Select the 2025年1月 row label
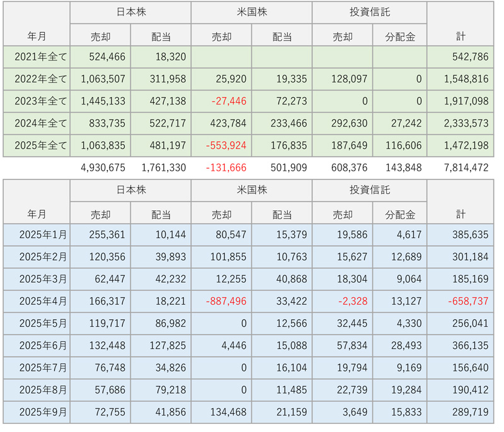The height and width of the screenshot is (432, 504). tap(43, 235)
